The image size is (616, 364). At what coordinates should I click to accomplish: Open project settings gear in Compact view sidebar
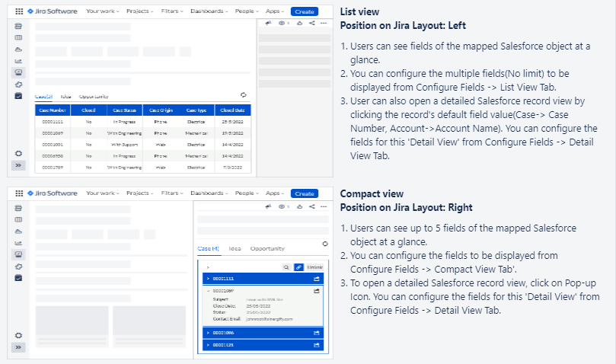(x=18, y=335)
